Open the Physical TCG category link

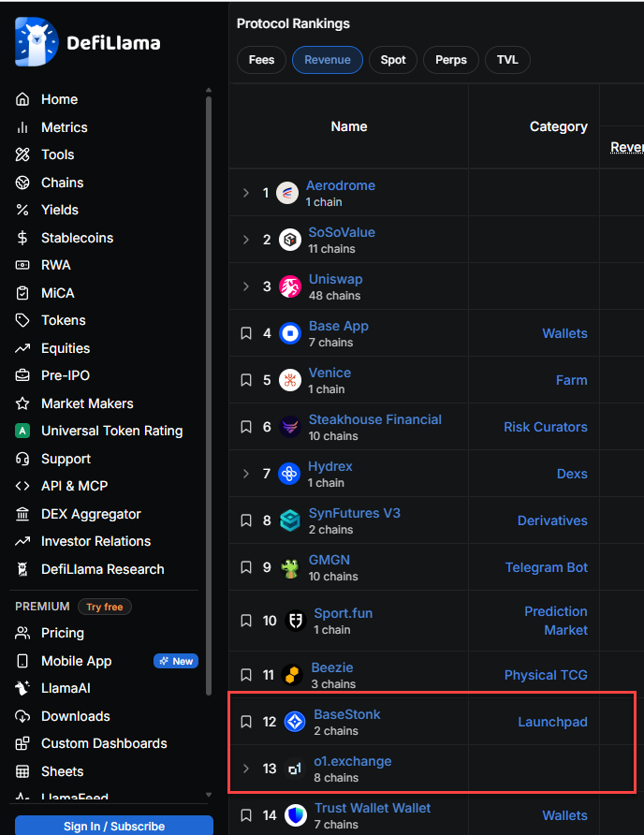(x=546, y=675)
